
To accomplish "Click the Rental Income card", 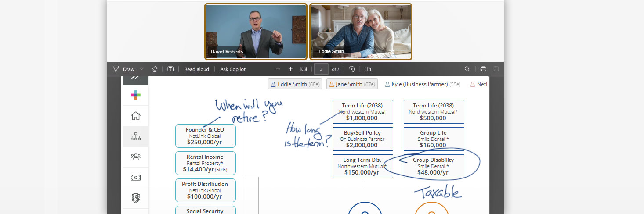I will point(206,163).
